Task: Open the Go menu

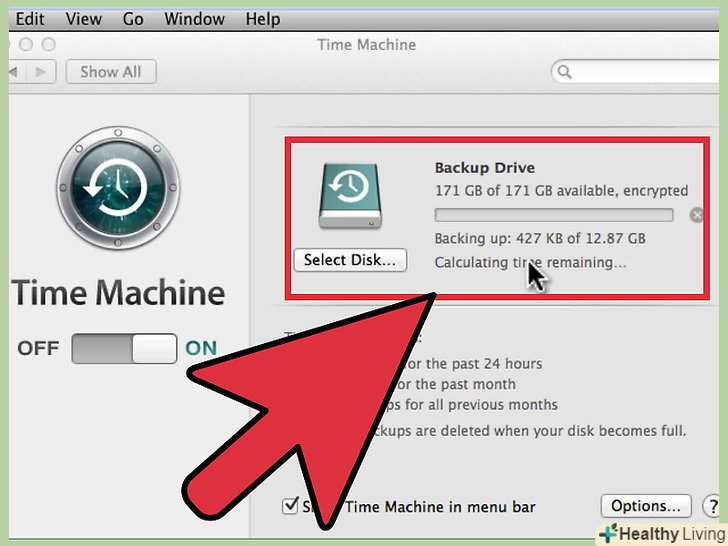Action: coord(133,19)
